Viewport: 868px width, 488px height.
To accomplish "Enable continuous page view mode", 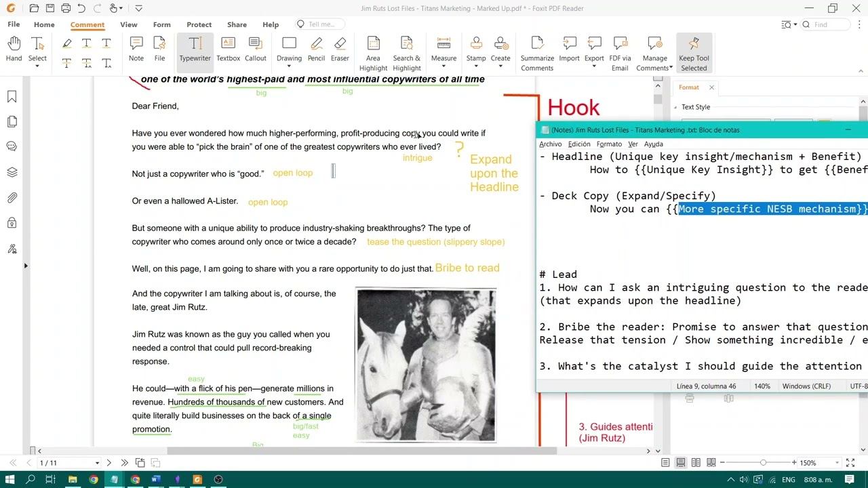I will (681, 463).
